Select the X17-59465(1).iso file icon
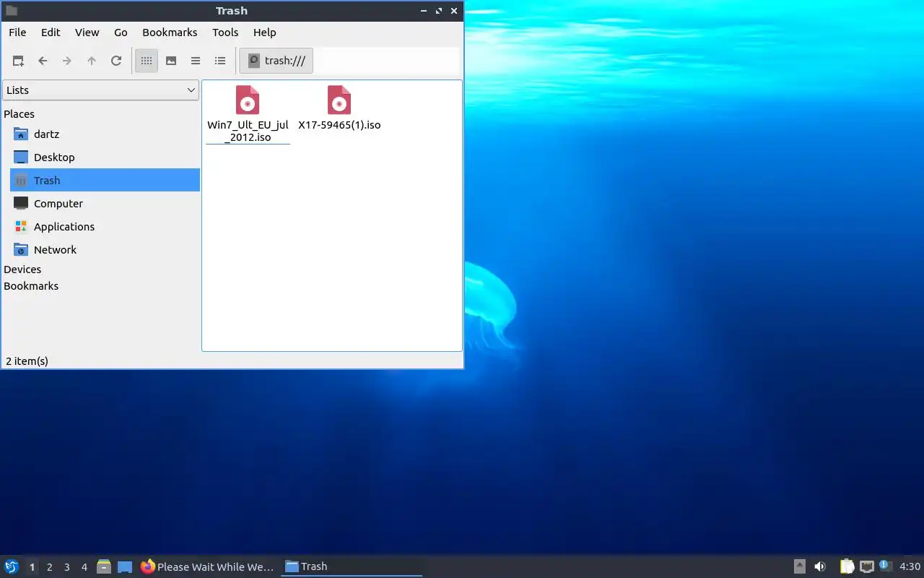The width and height of the screenshot is (924, 578). (339, 100)
